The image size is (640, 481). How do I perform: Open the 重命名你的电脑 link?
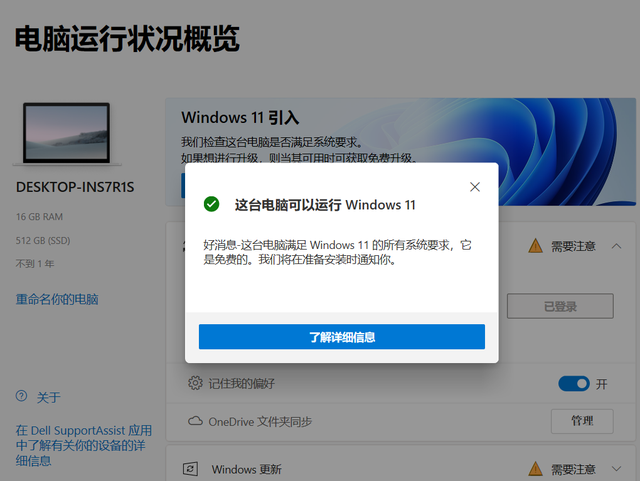[x=57, y=299]
